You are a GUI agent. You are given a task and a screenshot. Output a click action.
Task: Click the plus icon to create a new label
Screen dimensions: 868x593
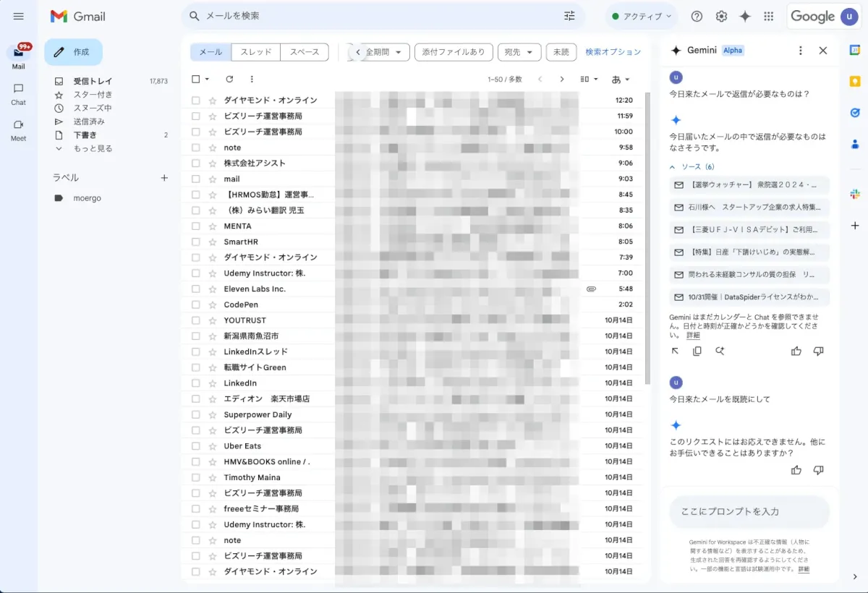click(x=164, y=178)
